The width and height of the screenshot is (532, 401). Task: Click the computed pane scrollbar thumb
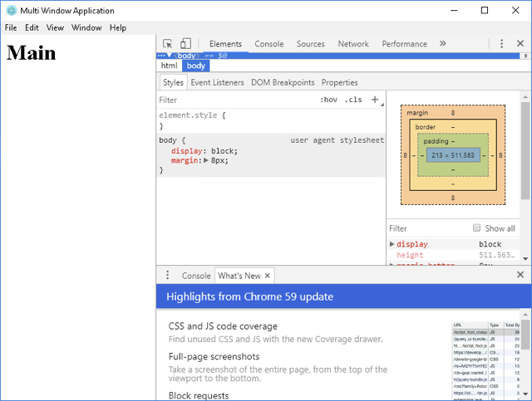point(525,151)
